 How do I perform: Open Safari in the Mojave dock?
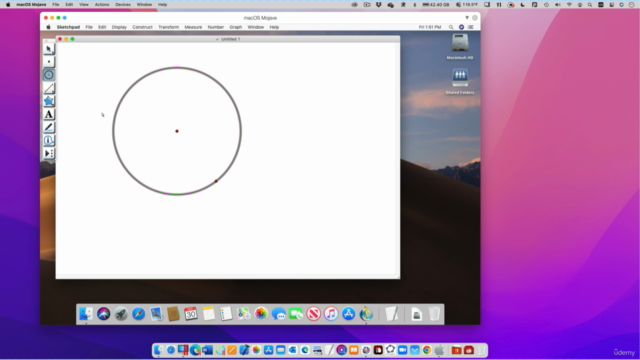click(139, 314)
